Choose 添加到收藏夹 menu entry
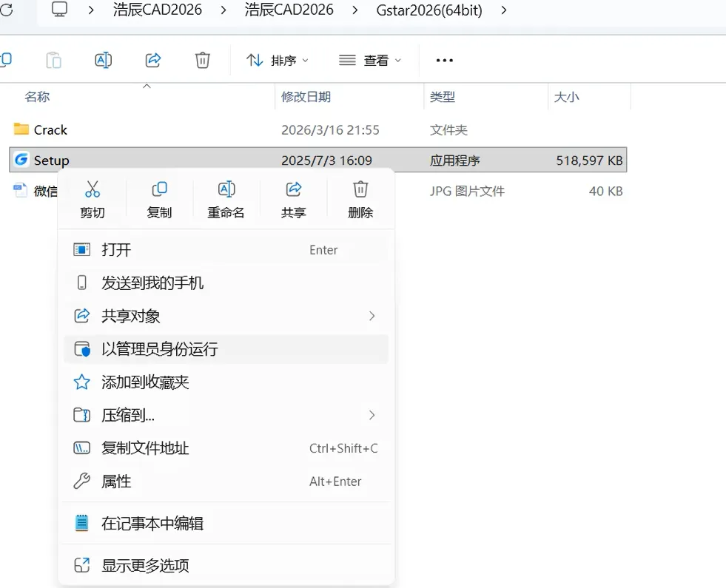The width and height of the screenshot is (726, 588). [226, 382]
